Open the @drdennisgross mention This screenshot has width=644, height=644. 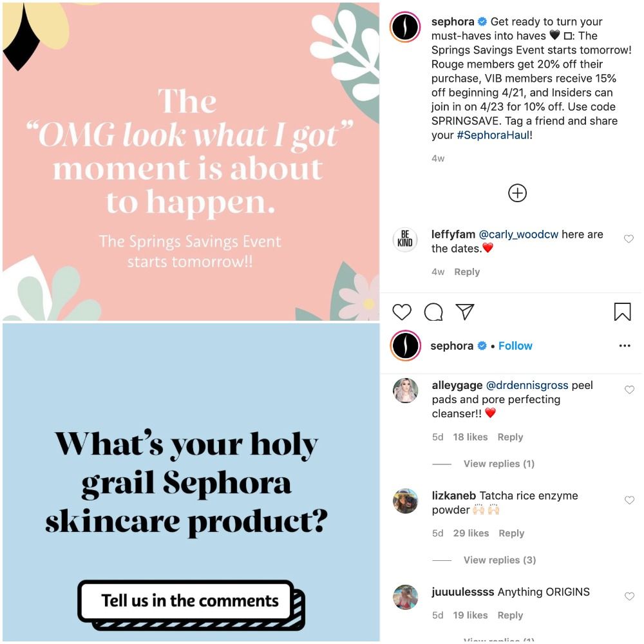click(527, 385)
